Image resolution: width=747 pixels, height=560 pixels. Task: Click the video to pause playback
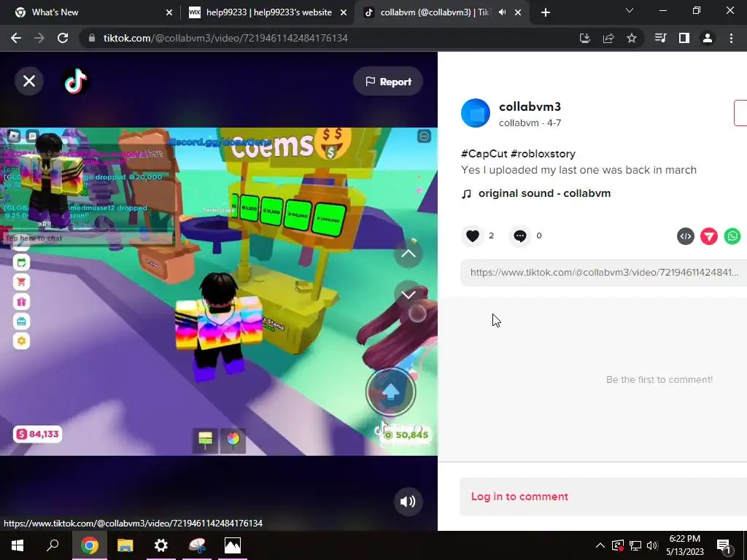pos(219,292)
